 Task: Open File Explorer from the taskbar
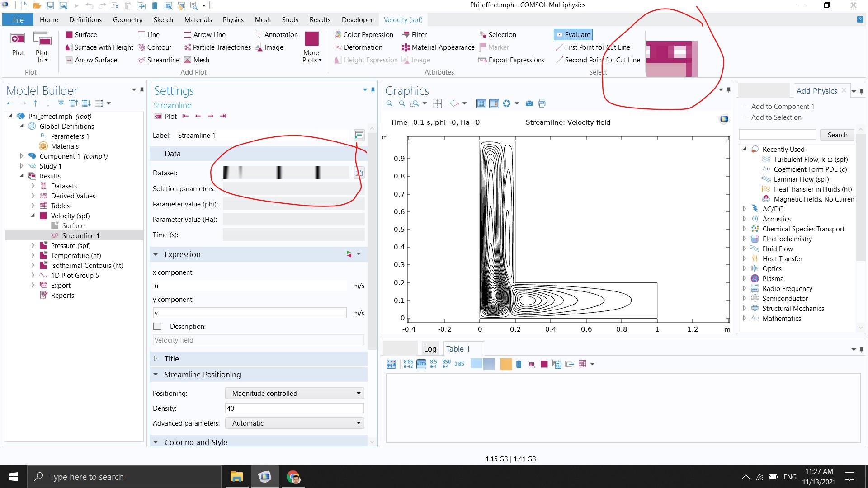pyautogui.click(x=236, y=477)
